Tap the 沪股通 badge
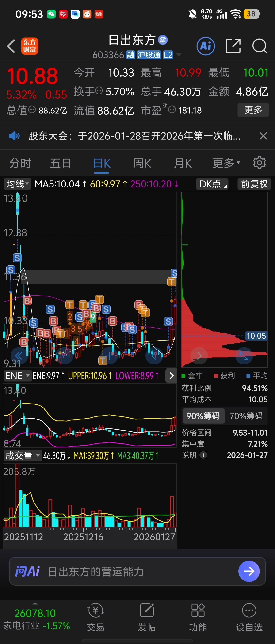Viewport: 275px width, 644px height. tap(149, 55)
